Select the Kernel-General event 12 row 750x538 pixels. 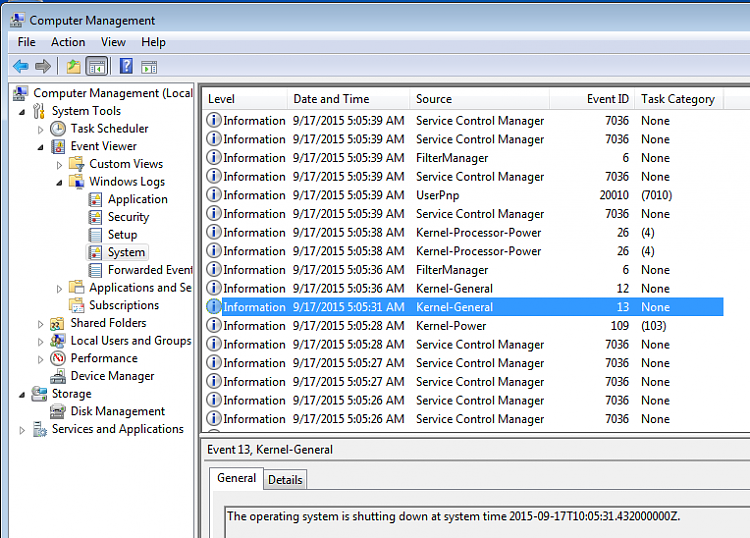464,288
